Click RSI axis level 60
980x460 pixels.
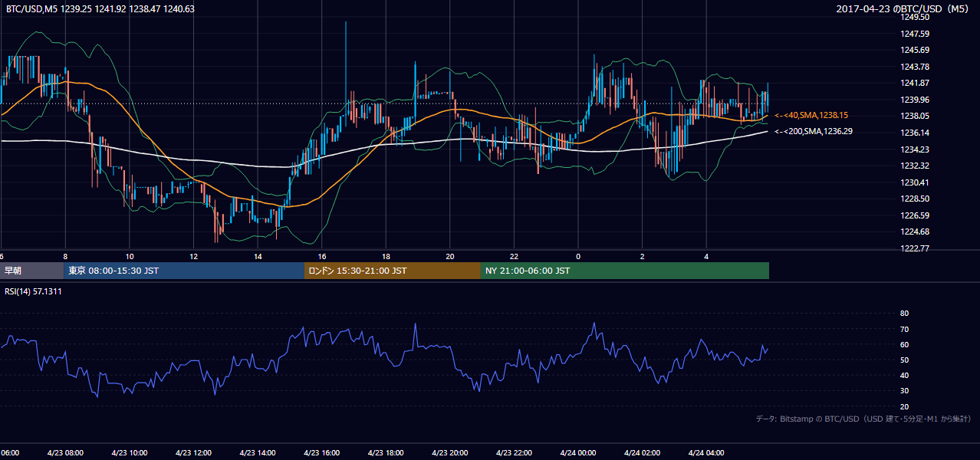(x=904, y=344)
